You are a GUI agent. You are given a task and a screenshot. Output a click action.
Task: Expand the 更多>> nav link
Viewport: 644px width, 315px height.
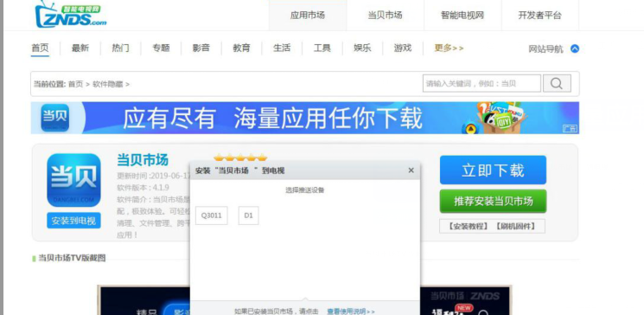(x=449, y=48)
